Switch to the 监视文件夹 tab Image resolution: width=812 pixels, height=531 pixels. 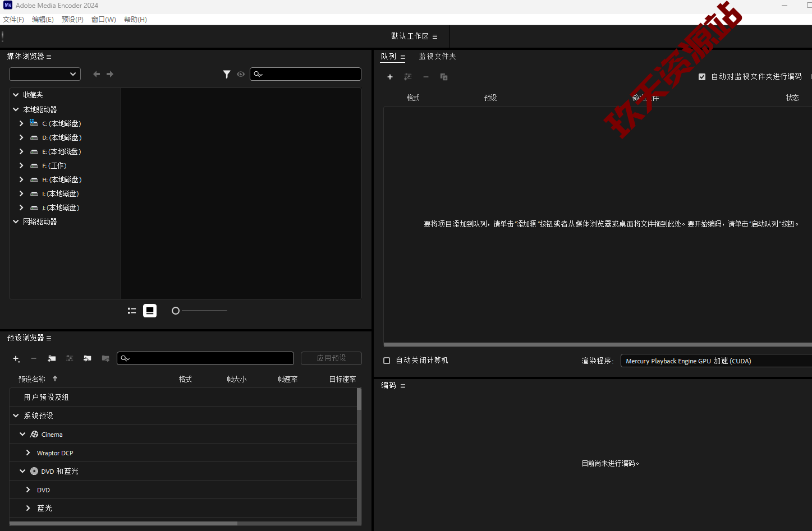click(437, 57)
